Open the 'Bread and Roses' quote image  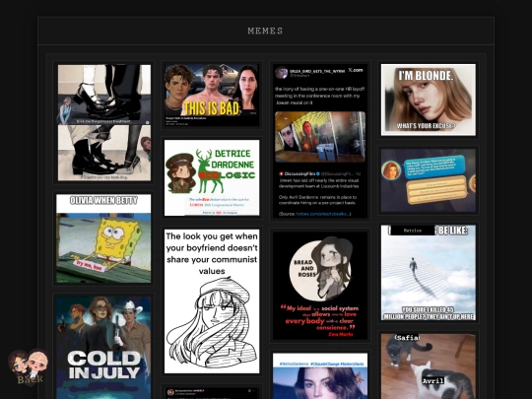(320, 286)
